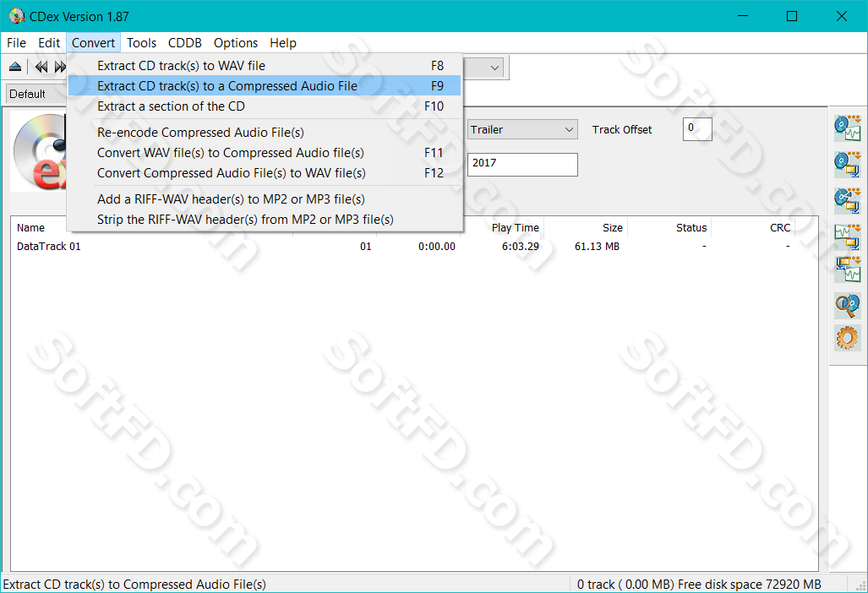868x593 pixels.
Task: Click the Track Offset label
Action: tap(622, 129)
